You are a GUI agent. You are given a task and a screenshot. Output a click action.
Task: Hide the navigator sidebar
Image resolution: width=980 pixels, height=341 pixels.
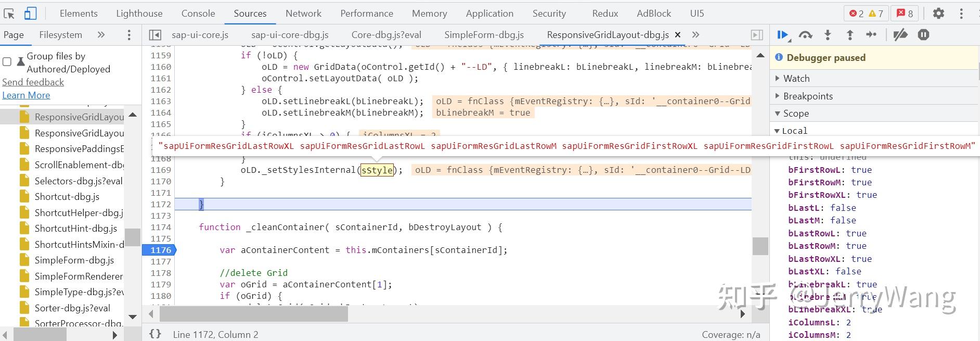[x=155, y=35]
